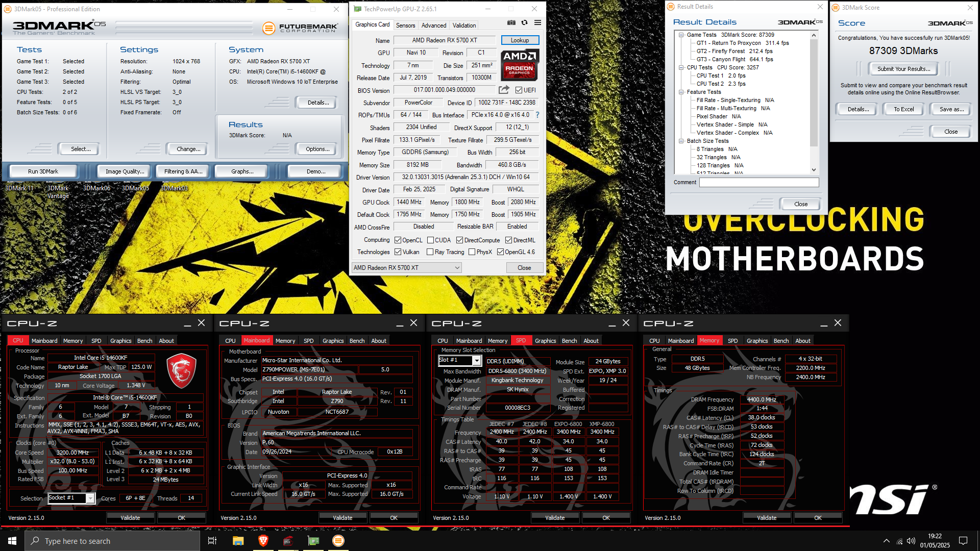Toggle the DirectCompute checkbox
The image size is (980, 551).
tap(459, 240)
